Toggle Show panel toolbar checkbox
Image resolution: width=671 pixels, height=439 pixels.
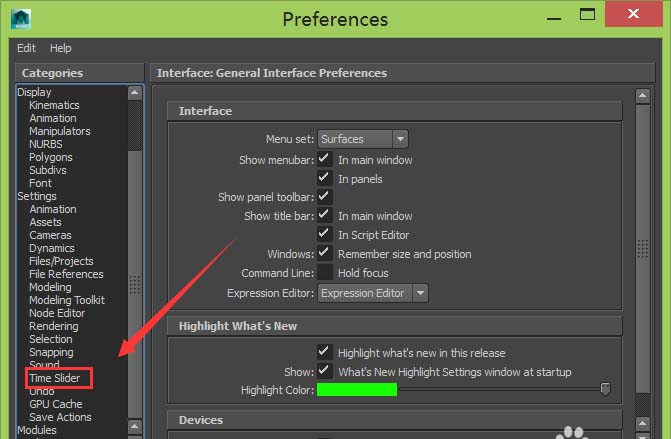[325, 197]
